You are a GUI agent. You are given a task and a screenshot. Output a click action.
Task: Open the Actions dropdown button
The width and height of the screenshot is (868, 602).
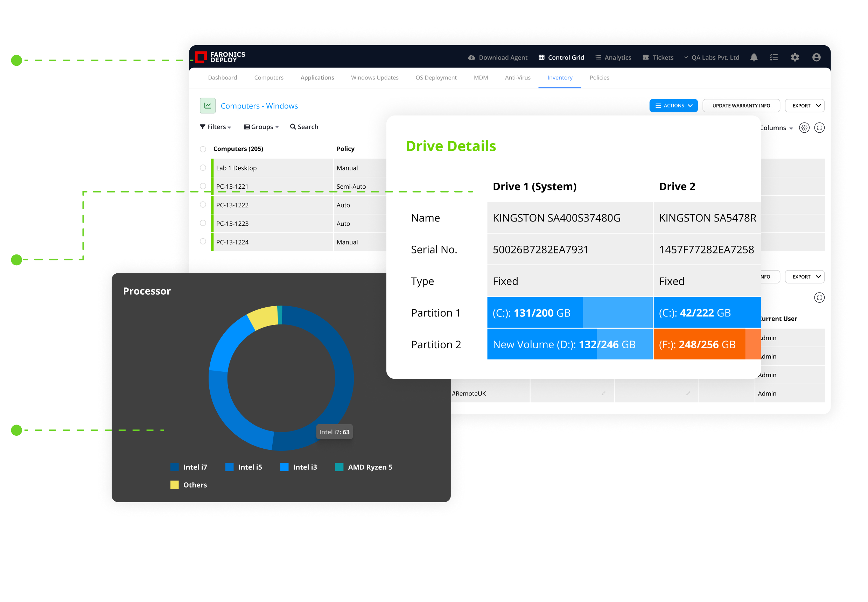(673, 106)
